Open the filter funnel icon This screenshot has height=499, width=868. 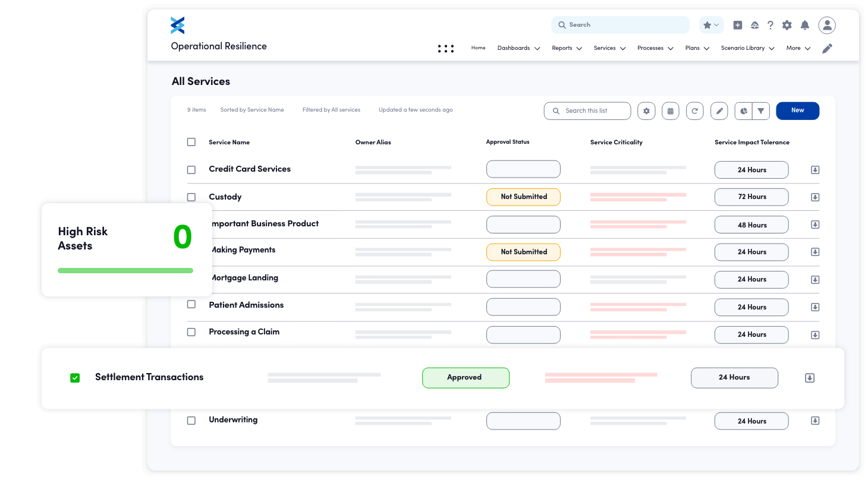click(761, 111)
